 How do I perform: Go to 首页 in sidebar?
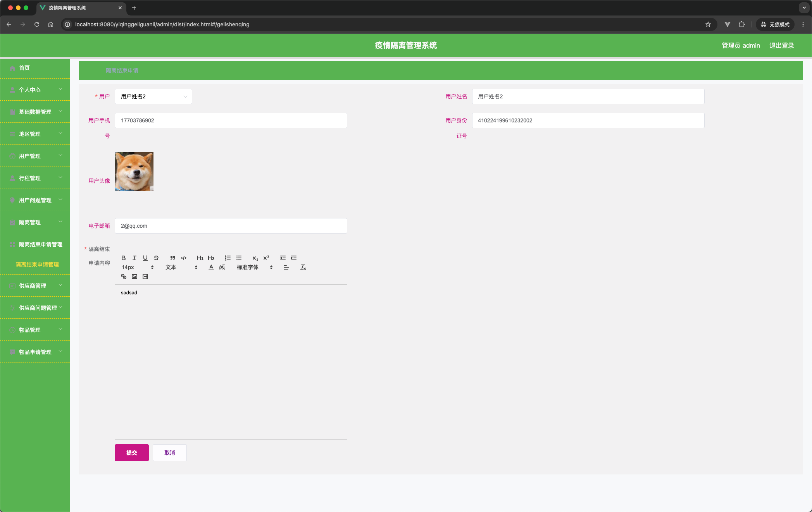[x=35, y=68]
